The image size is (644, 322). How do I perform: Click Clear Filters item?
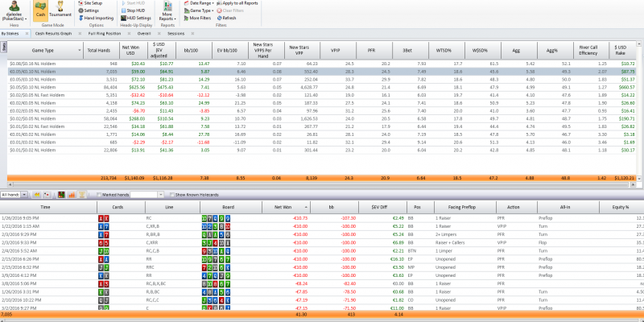tap(230, 10)
